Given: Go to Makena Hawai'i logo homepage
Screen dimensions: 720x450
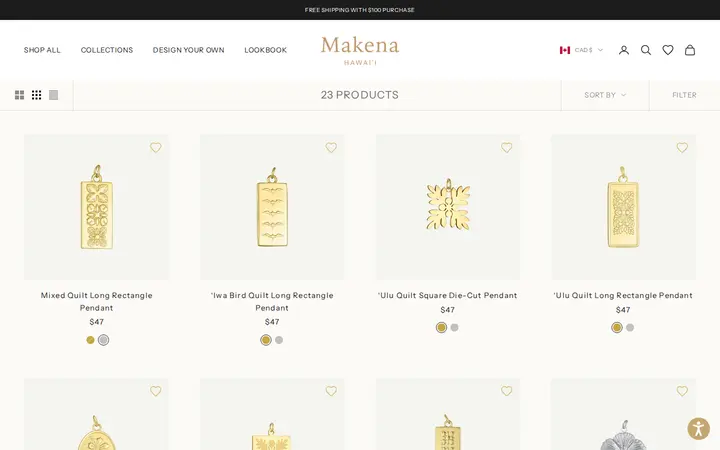Looking at the screenshot, I should [x=360, y=51].
